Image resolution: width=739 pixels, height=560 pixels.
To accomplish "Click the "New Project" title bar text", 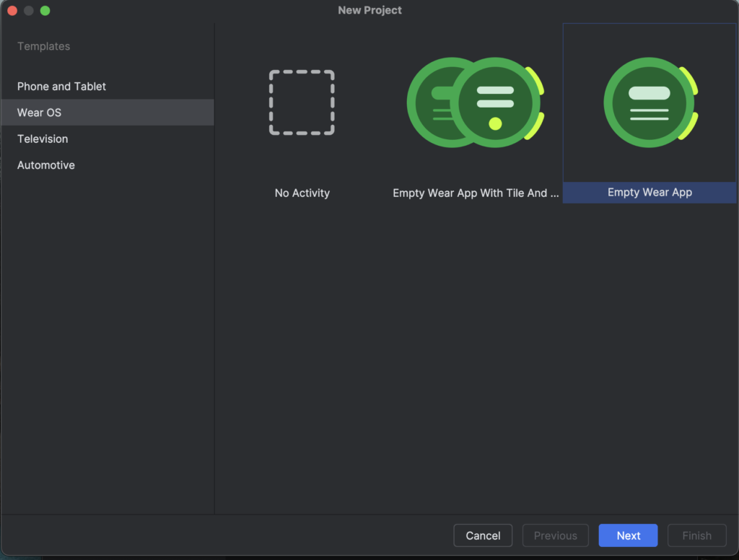I will point(369,11).
